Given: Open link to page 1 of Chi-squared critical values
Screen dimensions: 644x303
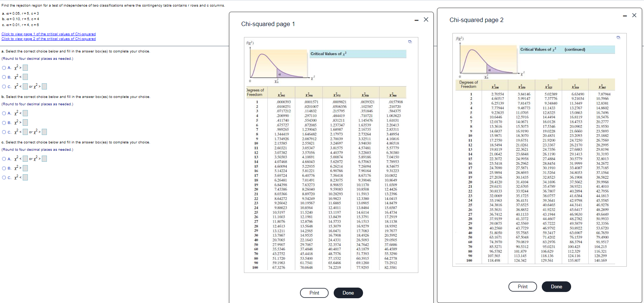Looking at the screenshot, I should (x=49, y=34).
